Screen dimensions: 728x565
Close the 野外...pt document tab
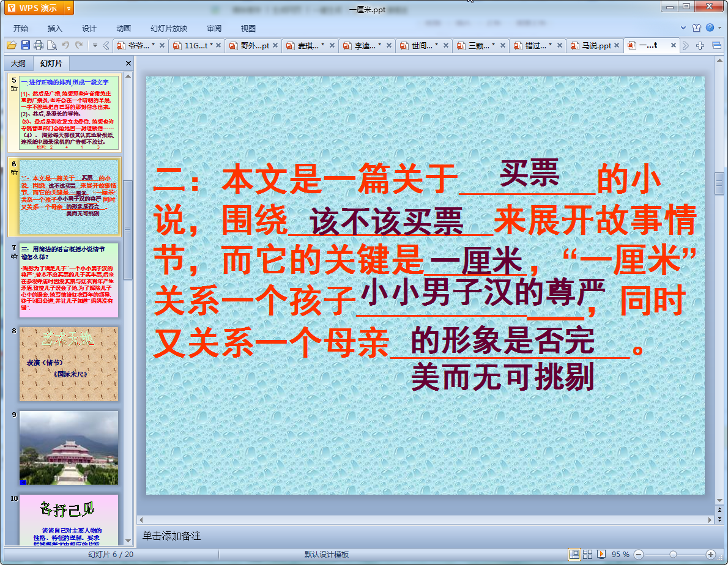pos(275,45)
